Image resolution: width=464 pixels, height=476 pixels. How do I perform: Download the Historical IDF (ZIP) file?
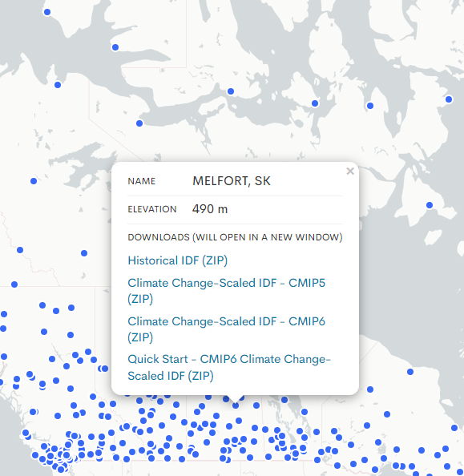tap(178, 260)
